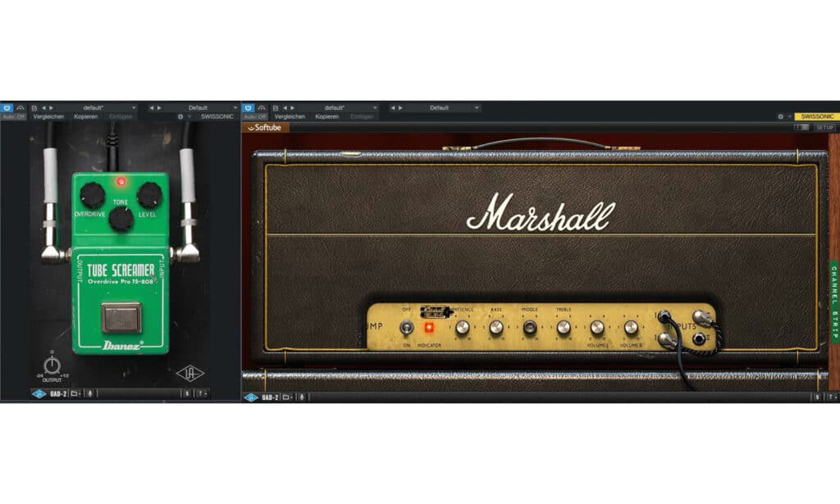Click microphone icon in Tube Screamer footer
840x504 pixels.
90,394
